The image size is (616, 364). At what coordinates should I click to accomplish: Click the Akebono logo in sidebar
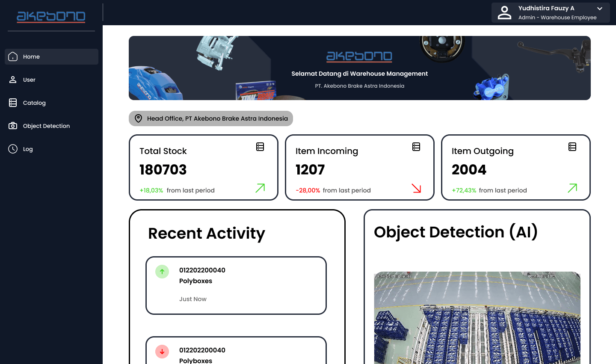coord(51,16)
